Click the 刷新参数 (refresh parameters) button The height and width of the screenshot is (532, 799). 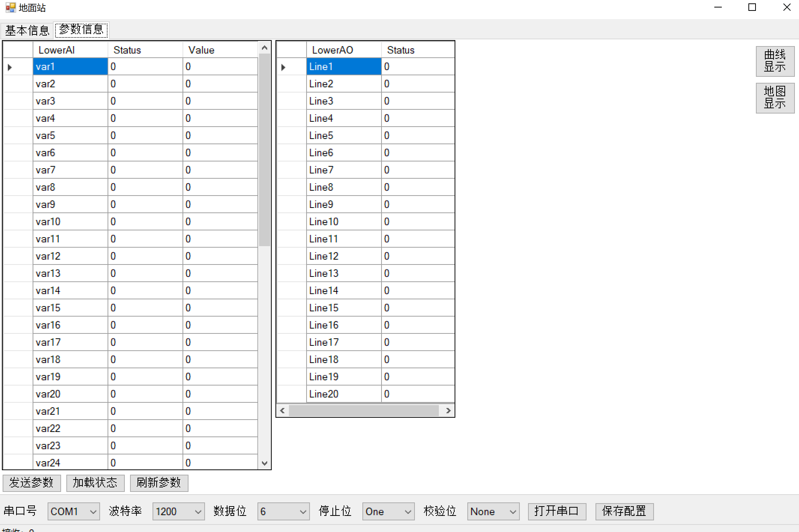[159, 483]
